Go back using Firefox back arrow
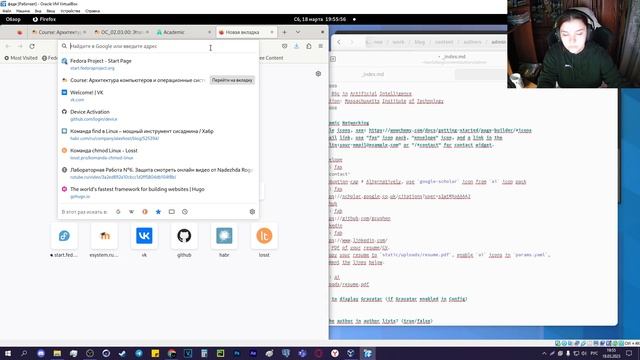Image resolution: width=640 pixels, height=360 pixels. tap(8, 47)
